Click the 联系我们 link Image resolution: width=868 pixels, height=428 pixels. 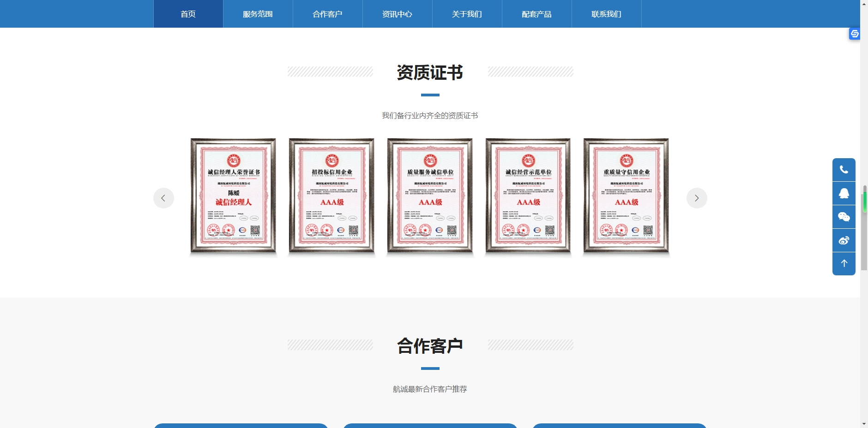606,14
